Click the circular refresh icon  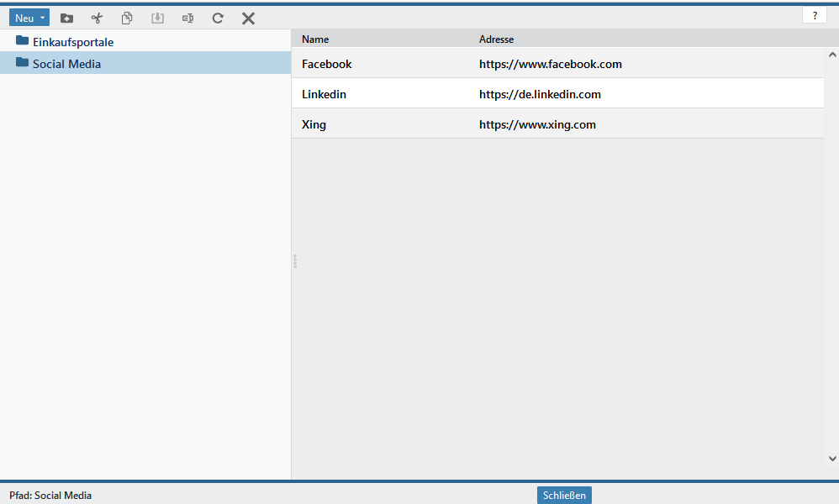[218, 18]
